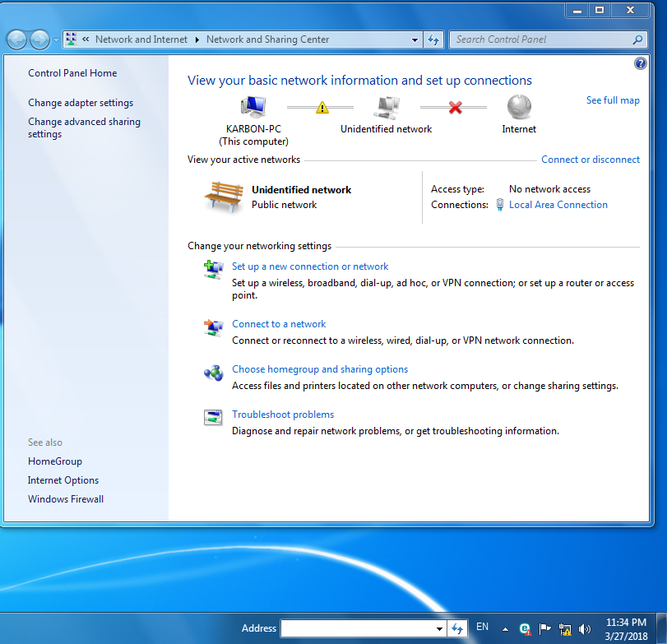Go back with the Back arrow button
667x644 pixels.
pyautogui.click(x=17, y=40)
